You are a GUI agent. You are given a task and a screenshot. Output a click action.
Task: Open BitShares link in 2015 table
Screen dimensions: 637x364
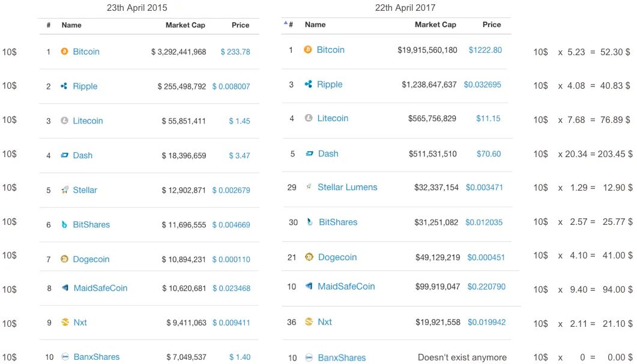pyautogui.click(x=91, y=224)
